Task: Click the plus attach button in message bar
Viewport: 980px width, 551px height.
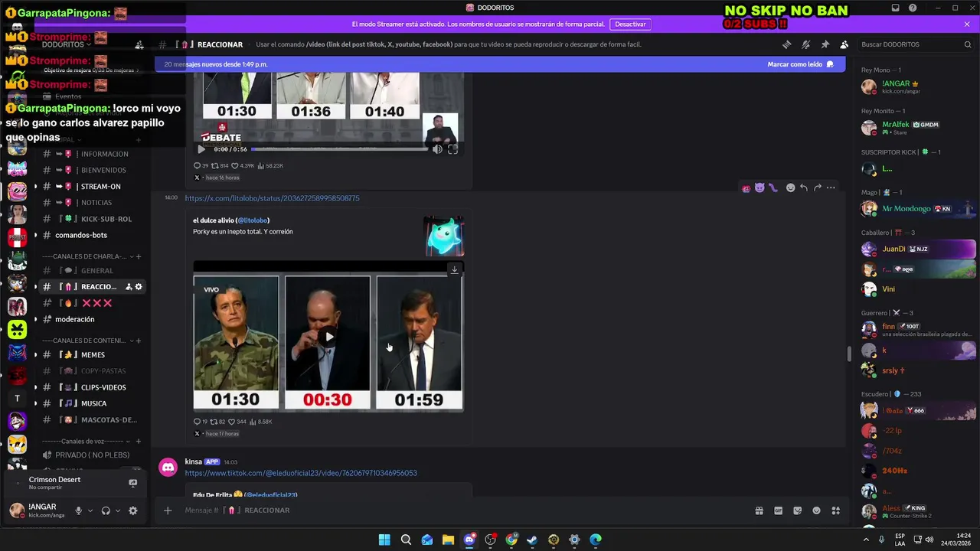Action: (168, 510)
